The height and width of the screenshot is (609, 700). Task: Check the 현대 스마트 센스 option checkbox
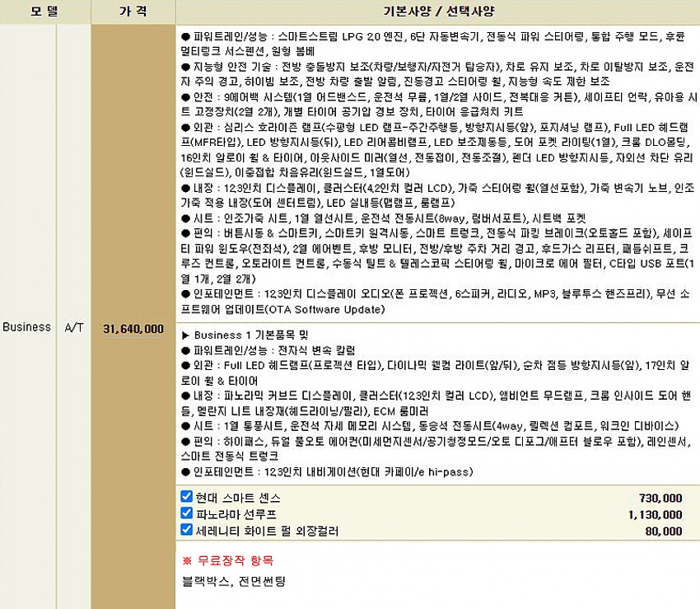coord(187,498)
